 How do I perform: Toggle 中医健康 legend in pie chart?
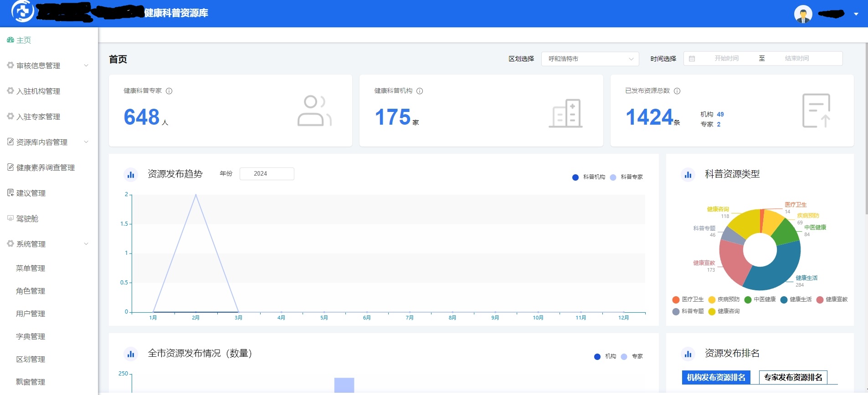pyautogui.click(x=760, y=299)
